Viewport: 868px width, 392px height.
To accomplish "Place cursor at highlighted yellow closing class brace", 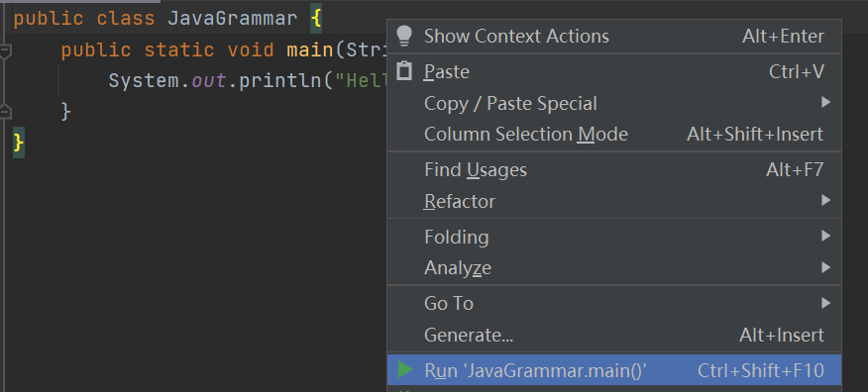I will click(19, 143).
